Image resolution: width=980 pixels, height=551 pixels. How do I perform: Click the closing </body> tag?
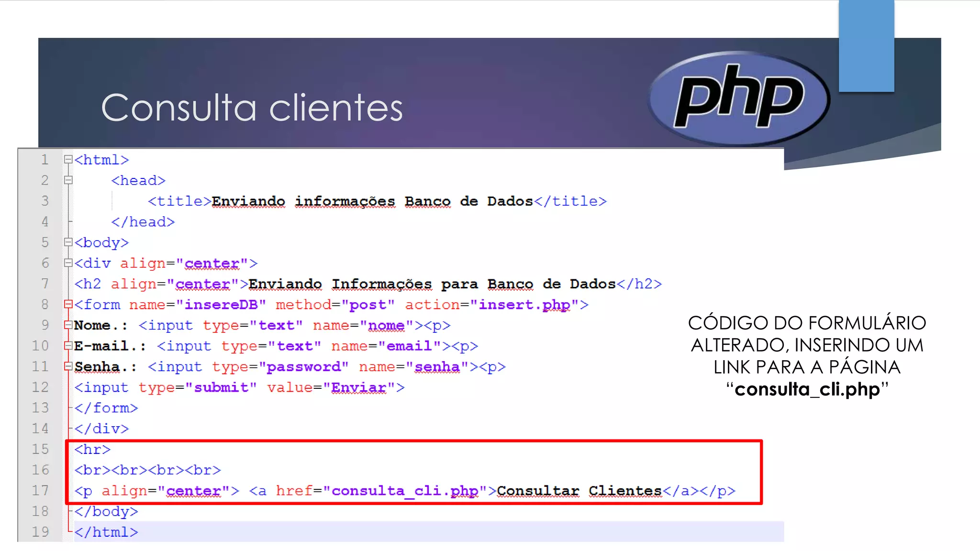click(106, 511)
